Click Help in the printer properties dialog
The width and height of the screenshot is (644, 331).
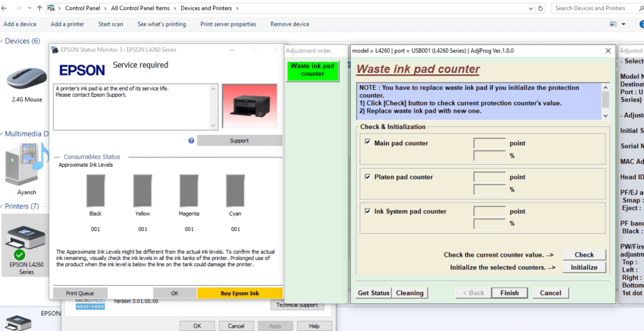click(x=314, y=326)
